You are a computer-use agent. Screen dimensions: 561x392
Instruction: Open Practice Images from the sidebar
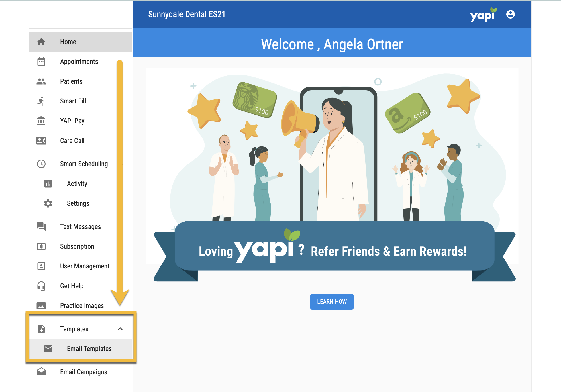tap(81, 306)
